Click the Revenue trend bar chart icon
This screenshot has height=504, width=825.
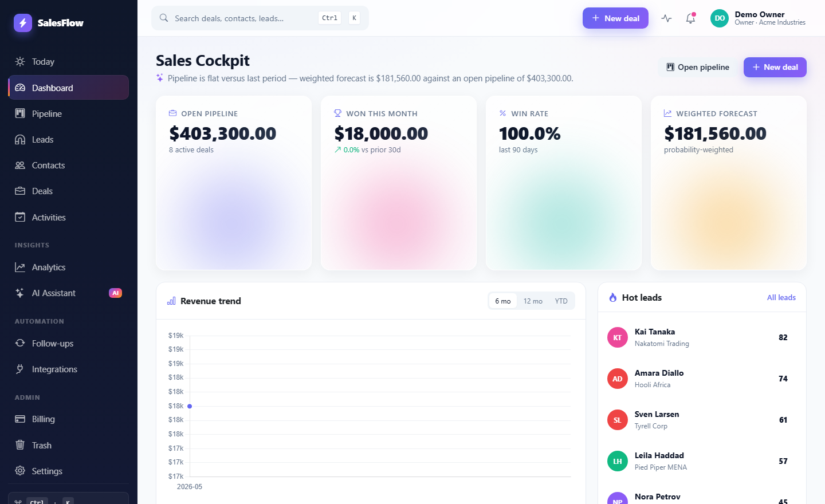(x=171, y=301)
